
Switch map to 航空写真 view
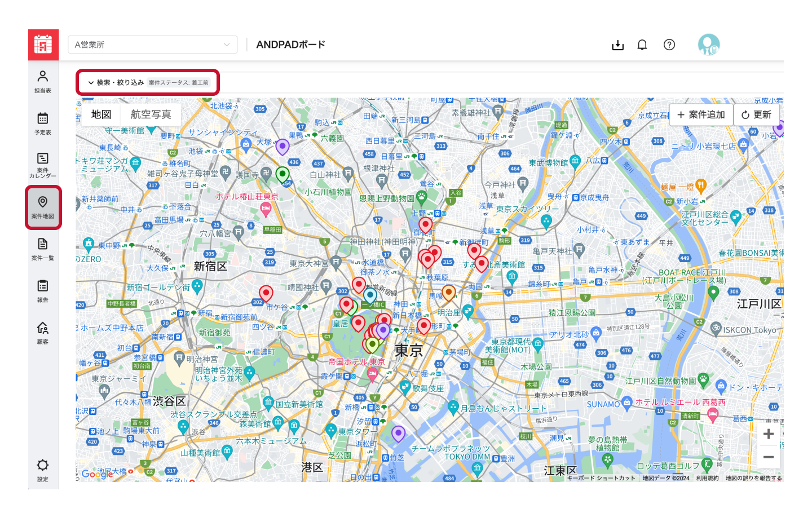tap(151, 114)
